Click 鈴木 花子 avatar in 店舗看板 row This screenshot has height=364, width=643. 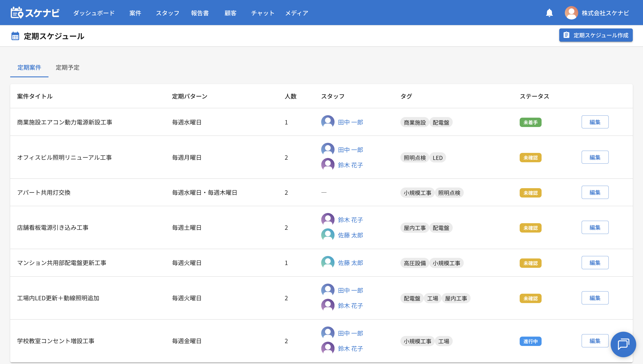pyautogui.click(x=328, y=220)
